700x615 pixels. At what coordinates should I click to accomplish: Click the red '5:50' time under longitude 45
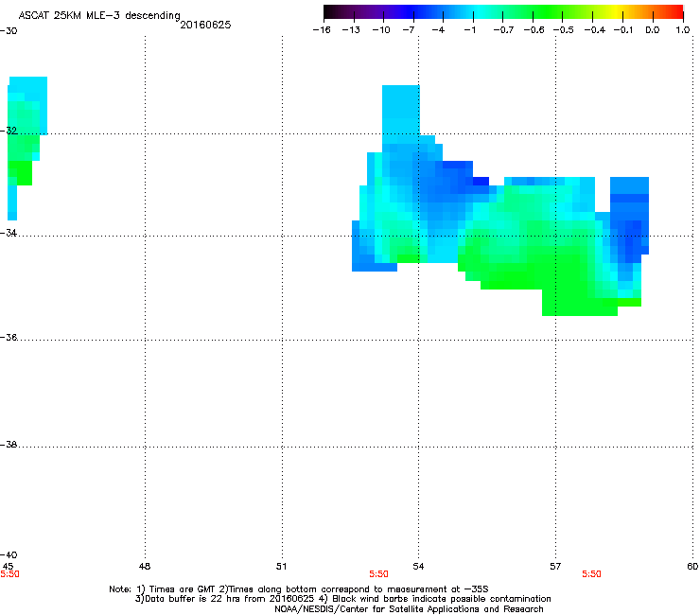(9, 574)
